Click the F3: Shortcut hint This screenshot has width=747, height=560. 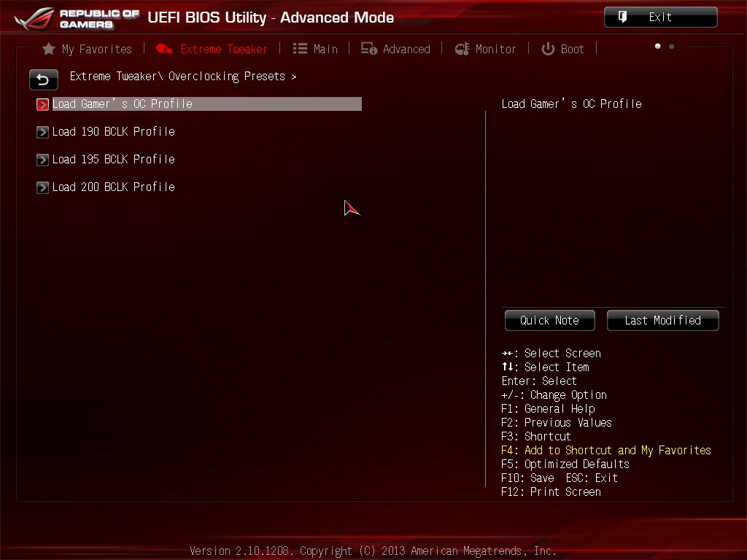[x=536, y=436]
